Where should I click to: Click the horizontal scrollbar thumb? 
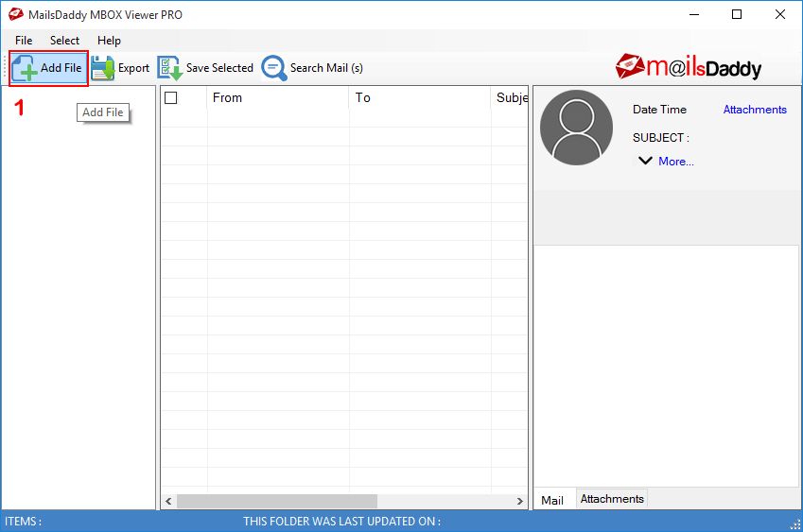pyautogui.click(x=276, y=501)
